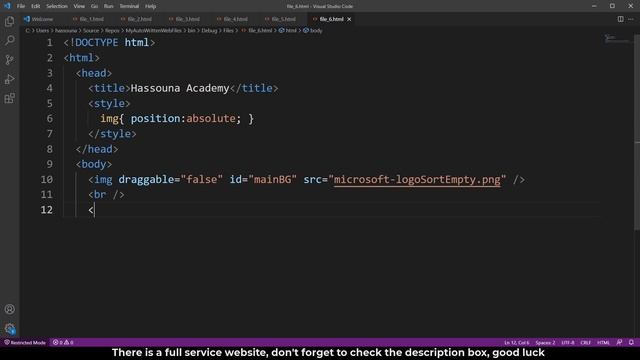Open the Source Control view

(9, 60)
